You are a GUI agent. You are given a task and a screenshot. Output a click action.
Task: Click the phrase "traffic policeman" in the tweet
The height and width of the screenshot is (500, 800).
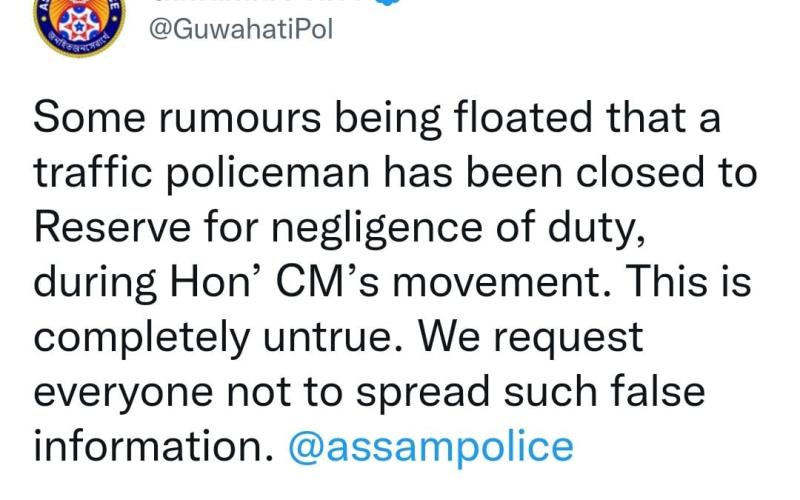pos(202,174)
